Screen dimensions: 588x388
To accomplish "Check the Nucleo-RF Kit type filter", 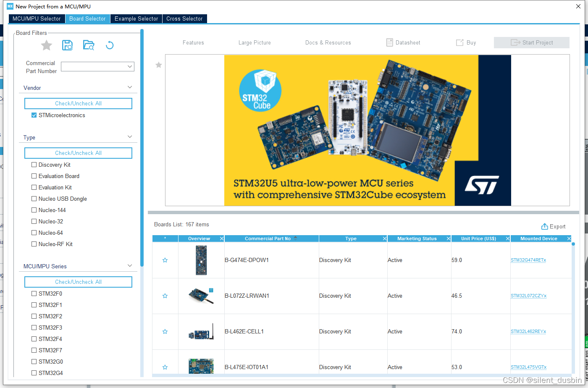I will click(x=34, y=244).
